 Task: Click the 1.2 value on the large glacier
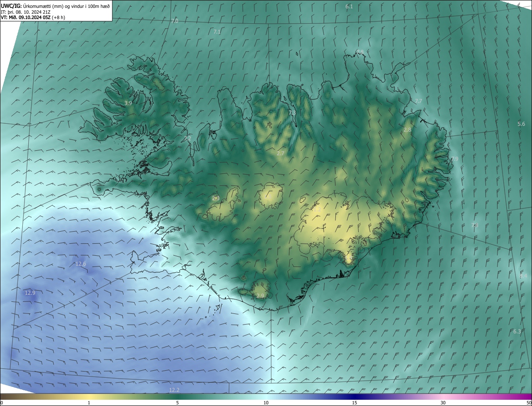coord(317,210)
